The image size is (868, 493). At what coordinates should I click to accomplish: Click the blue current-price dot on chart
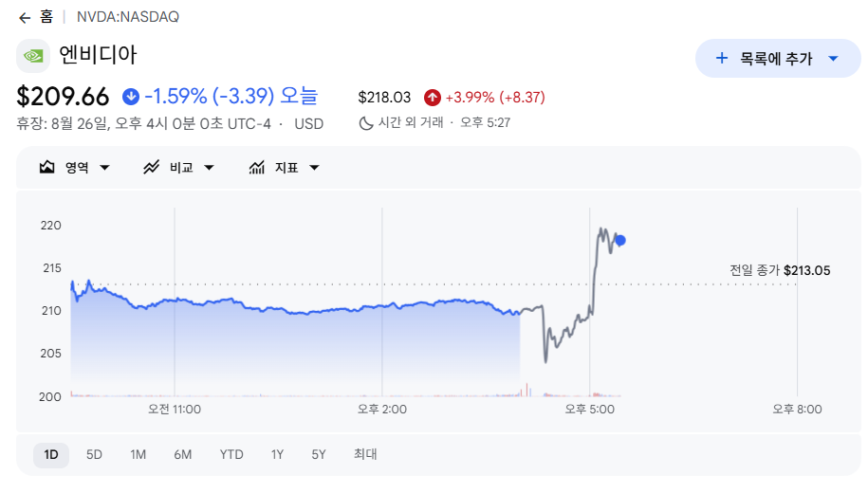(x=620, y=240)
